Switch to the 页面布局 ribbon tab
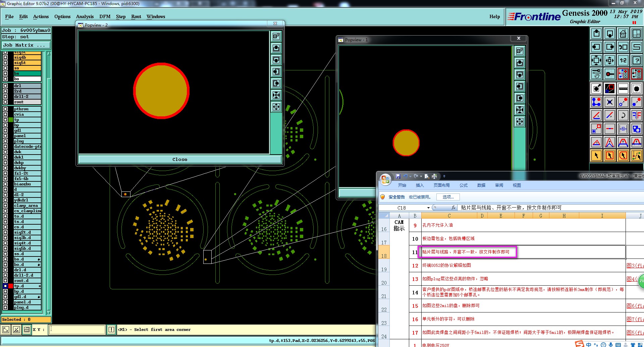 (x=441, y=185)
